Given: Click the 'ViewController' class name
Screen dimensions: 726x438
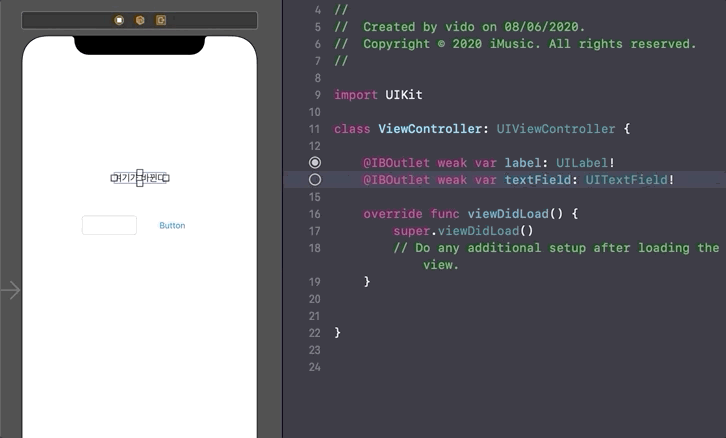Looking at the screenshot, I should pyautogui.click(x=430, y=129).
